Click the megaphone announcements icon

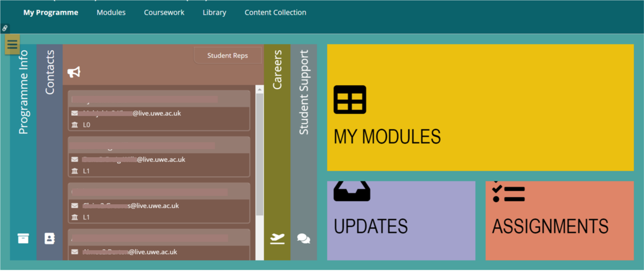click(x=74, y=72)
